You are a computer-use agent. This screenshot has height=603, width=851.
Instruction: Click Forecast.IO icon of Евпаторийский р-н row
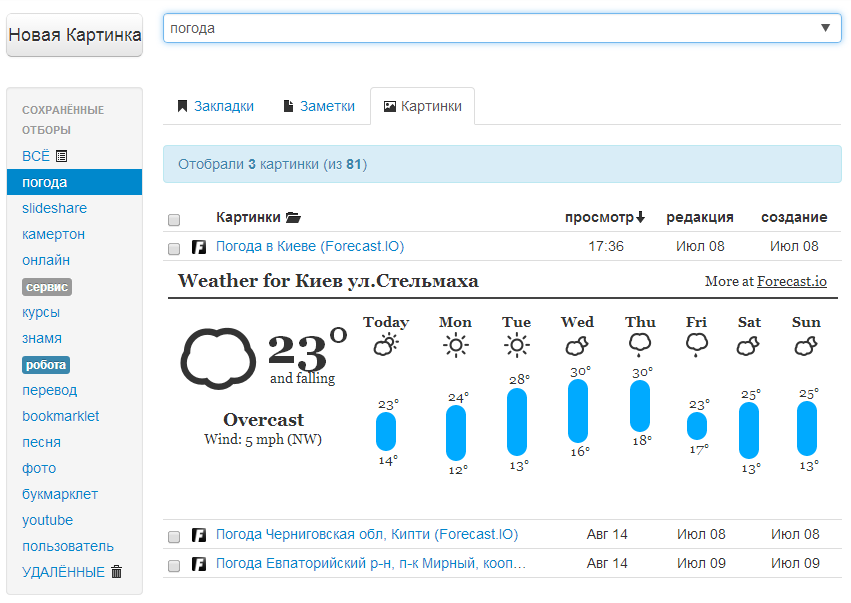[x=199, y=564]
